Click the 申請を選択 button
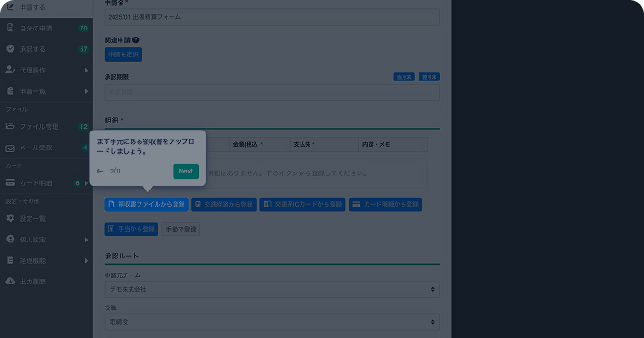Image resolution: width=644 pixels, height=338 pixels. click(x=123, y=55)
